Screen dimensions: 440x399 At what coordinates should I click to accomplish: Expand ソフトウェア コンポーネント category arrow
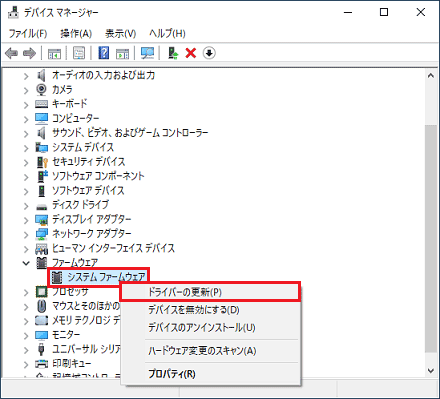[26, 177]
